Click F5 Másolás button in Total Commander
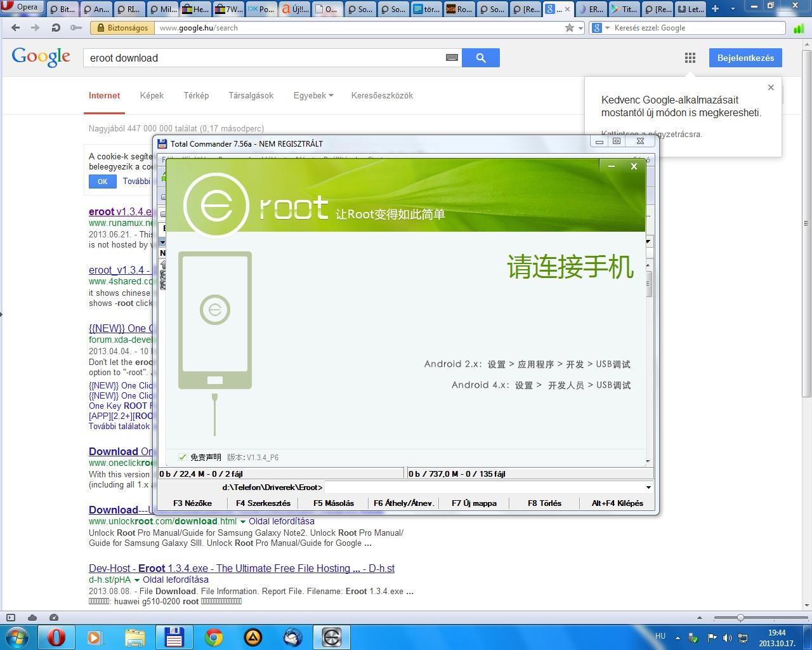This screenshot has height=650, width=812. tap(334, 503)
